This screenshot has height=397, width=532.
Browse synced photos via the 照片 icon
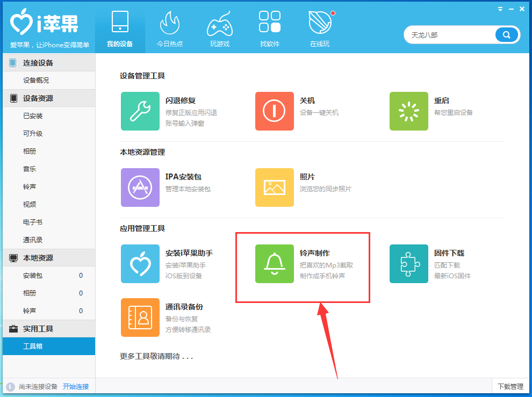point(275,187)
